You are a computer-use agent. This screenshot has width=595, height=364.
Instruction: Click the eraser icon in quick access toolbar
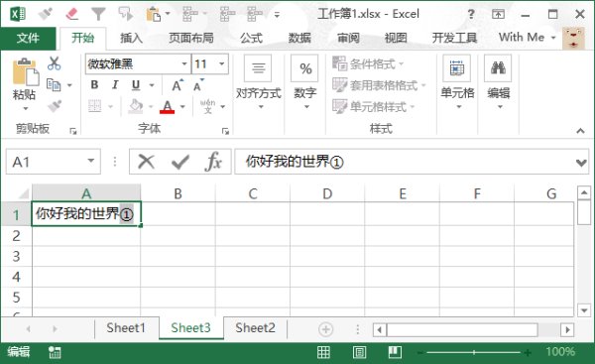(x=71, y=15)
